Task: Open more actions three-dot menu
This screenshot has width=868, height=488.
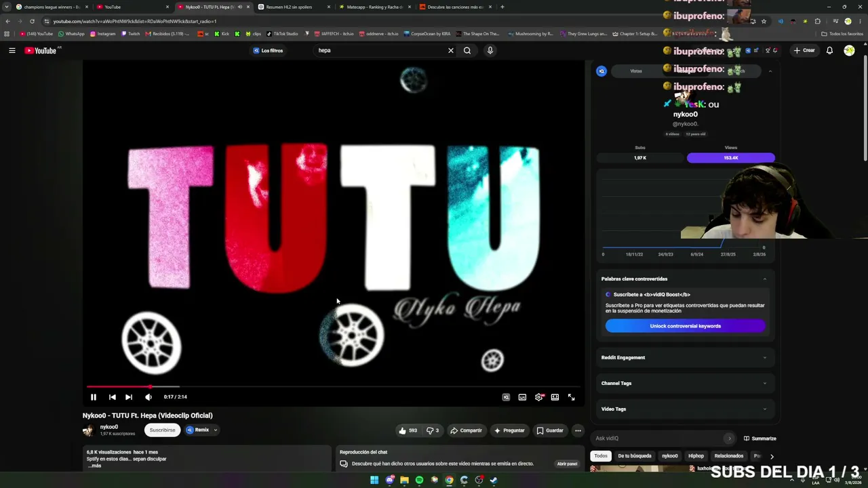Action: coord(578,430)
